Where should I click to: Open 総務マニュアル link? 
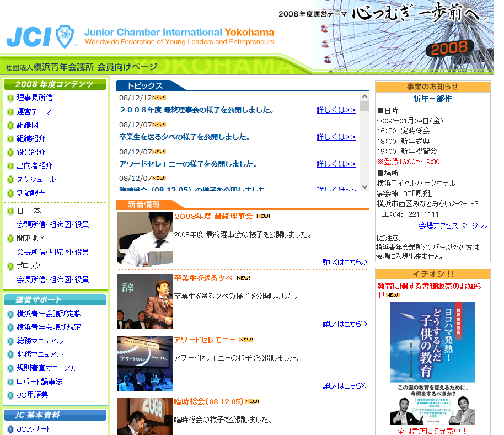tap(40, 341)
